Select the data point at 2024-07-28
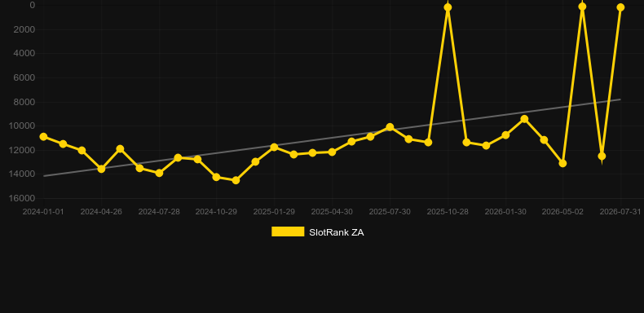The image size is (644, 313). 159,173
